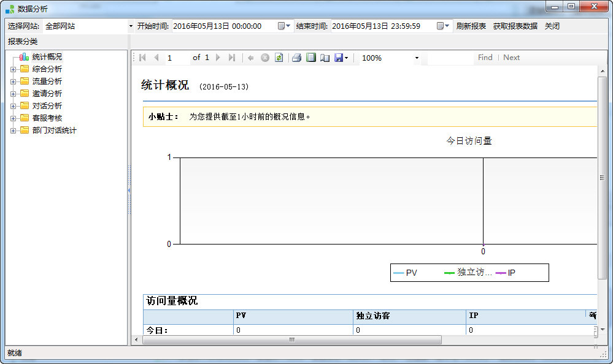Open the 选择网站 website dropdown

(131, 26)
